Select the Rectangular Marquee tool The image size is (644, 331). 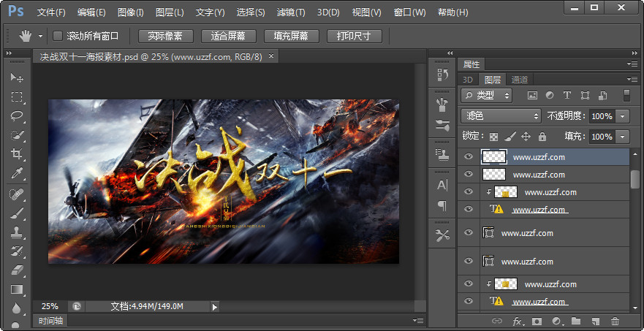tap(17, 97)
